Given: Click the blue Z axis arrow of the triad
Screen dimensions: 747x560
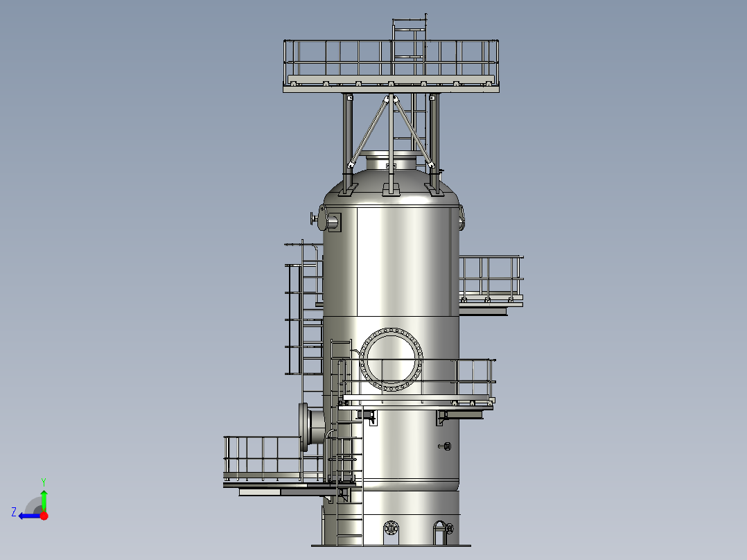Looking at the screenshot, I should point(29,516).
